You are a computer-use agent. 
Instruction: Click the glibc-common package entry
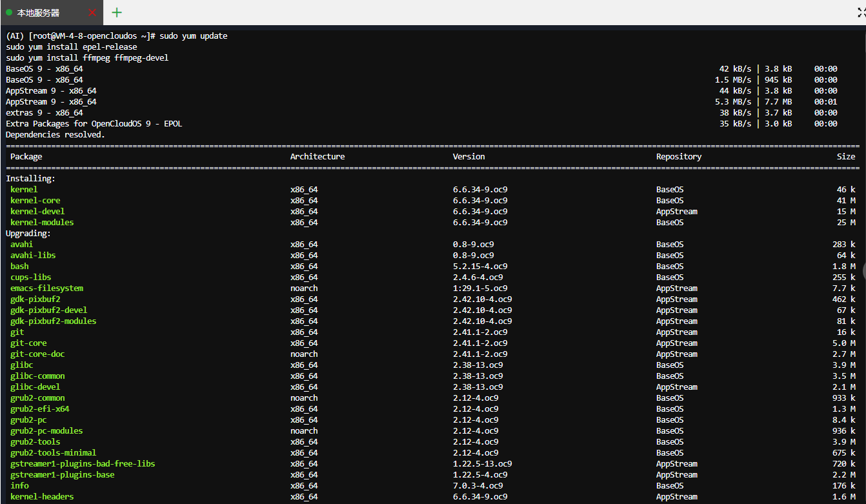37,376
